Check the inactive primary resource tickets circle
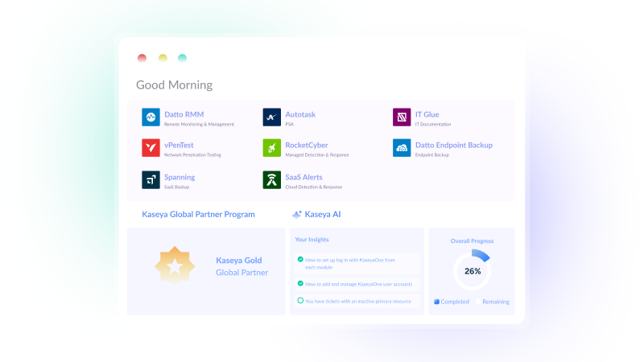 [300, 301]
